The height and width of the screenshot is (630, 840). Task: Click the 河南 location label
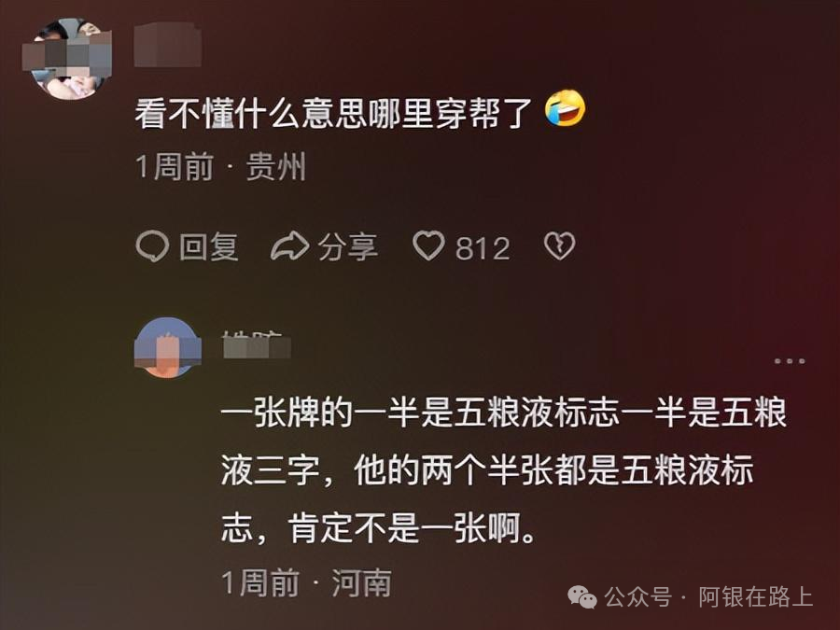click(361, 582)
